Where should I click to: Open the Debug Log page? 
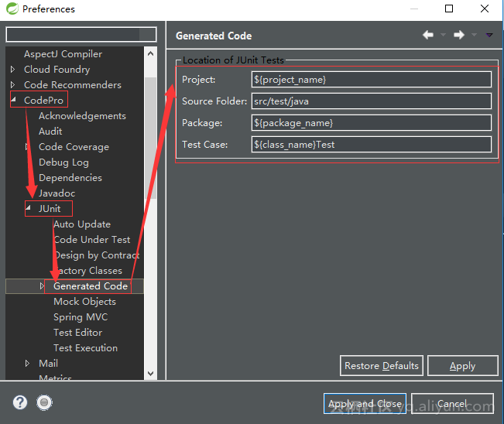(x=63, y=162)
